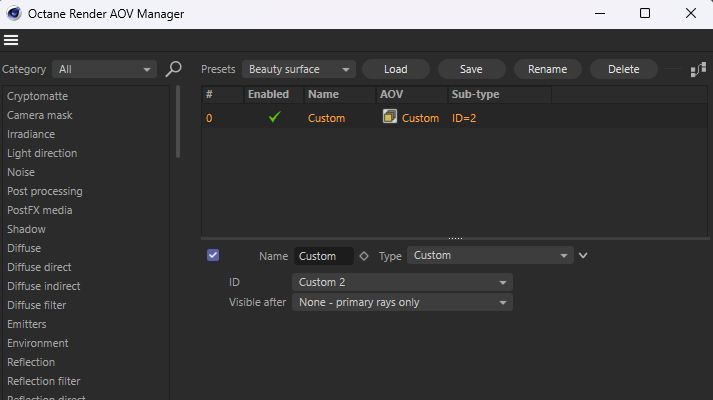Image resolution: width=713 pixels, height=400 pixels.
Task: Open the Visible after dropdown
Action: 402,302
